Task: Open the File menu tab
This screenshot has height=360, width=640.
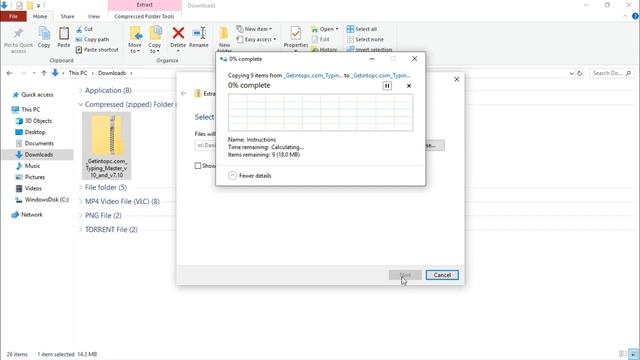Action: [x=13, y=16]
